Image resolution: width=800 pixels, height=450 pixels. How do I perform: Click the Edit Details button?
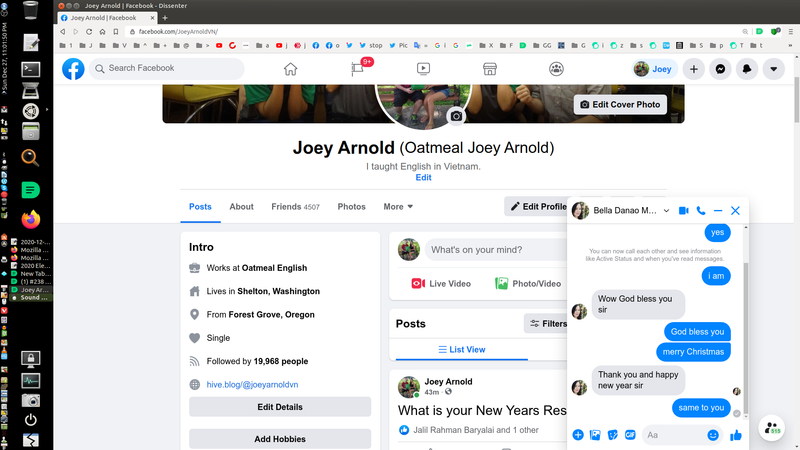(280, 407)
